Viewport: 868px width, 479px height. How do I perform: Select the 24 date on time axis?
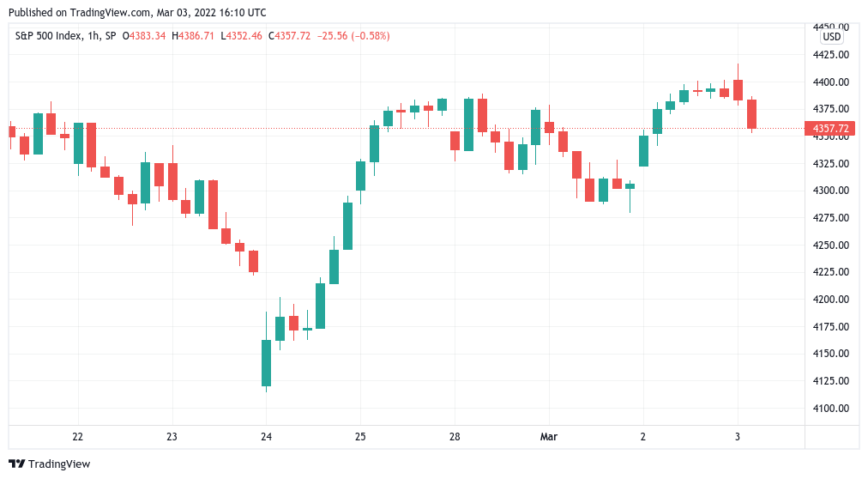pos(266,437)
